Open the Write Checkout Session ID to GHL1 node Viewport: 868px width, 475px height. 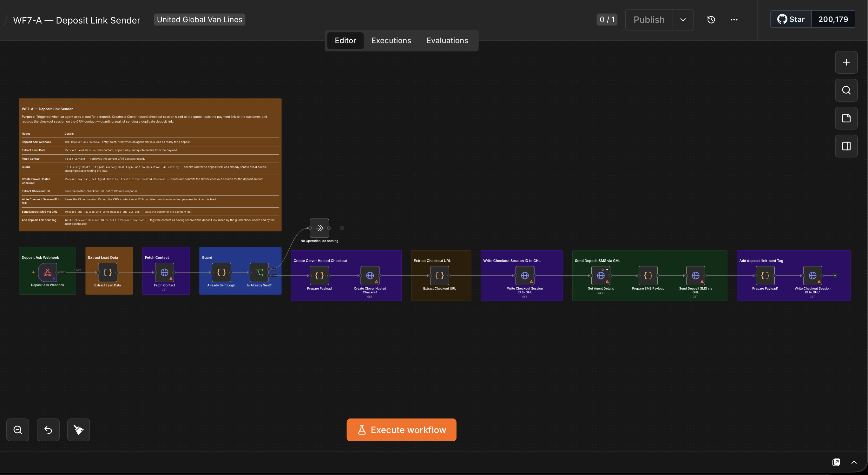click(813, 275)
